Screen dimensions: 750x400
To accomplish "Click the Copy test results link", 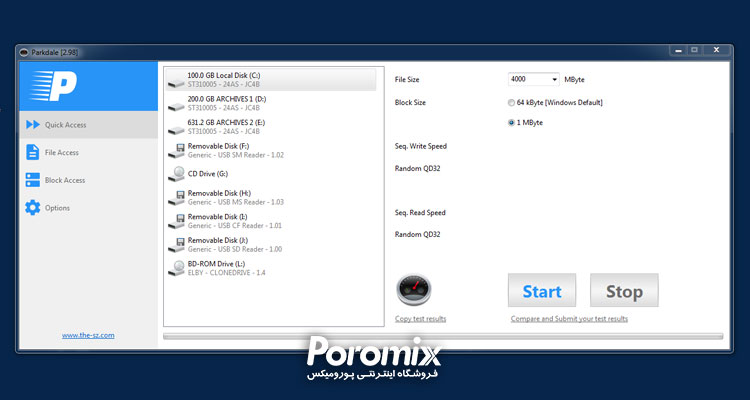I will (x=420, y=319).
